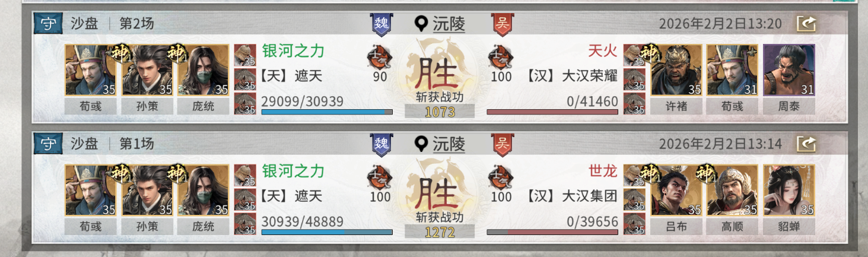
Task: Open 庞统 portrait in 第1场 battle
Action: point(203,190)
